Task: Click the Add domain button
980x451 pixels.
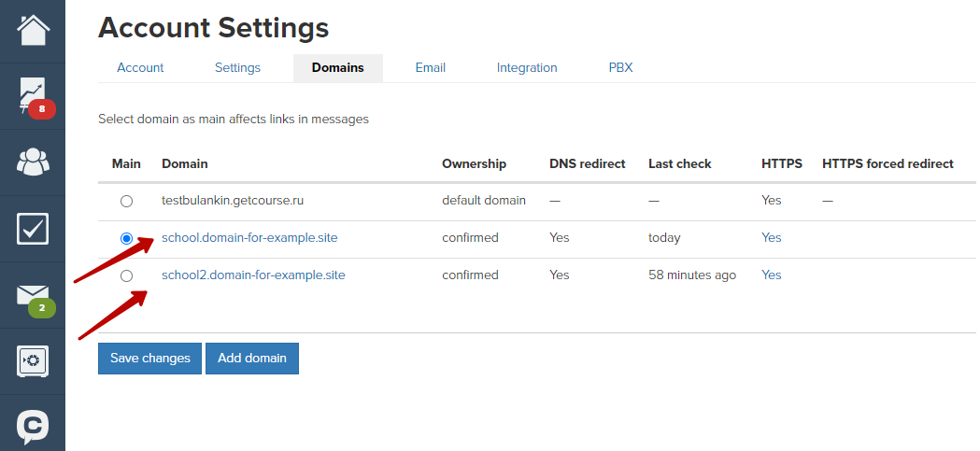Action: [x=252, y=358]
